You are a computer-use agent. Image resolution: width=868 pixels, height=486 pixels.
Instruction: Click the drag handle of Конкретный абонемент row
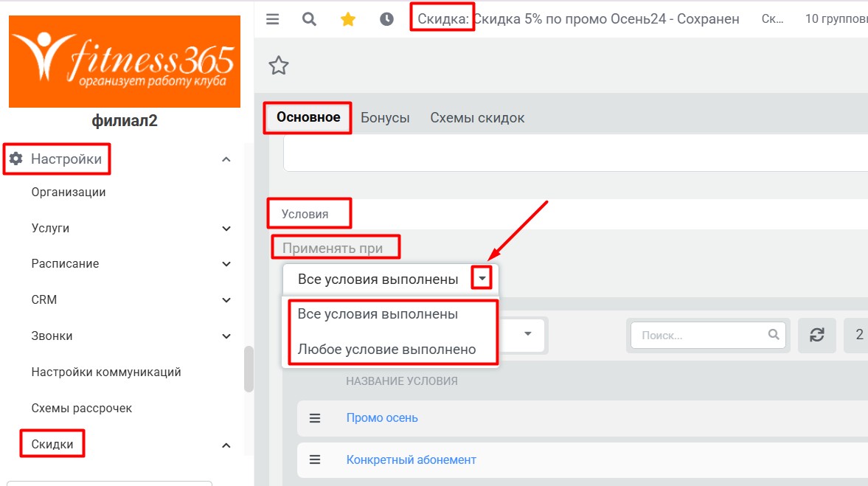[x=314, y=459]
